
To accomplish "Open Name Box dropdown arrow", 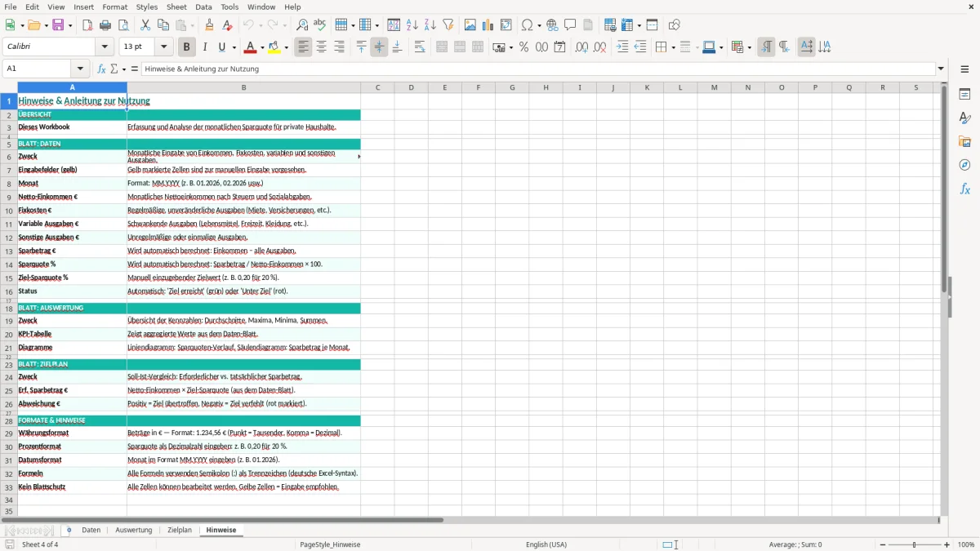I will click(80, 69).
